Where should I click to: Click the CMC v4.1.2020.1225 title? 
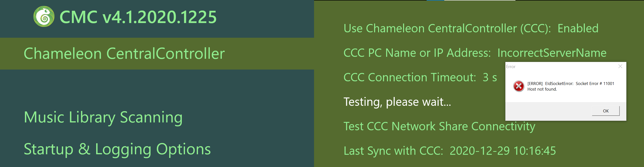pos(138,17)
